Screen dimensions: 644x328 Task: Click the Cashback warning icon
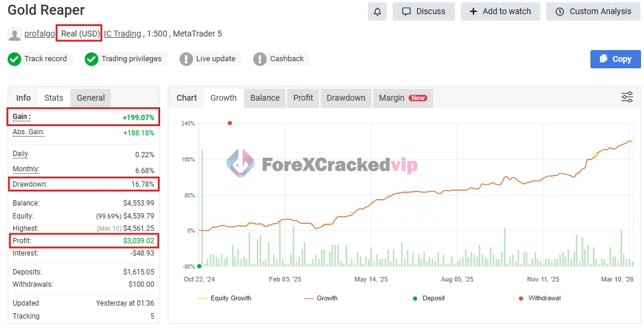[x=260, y=59]
